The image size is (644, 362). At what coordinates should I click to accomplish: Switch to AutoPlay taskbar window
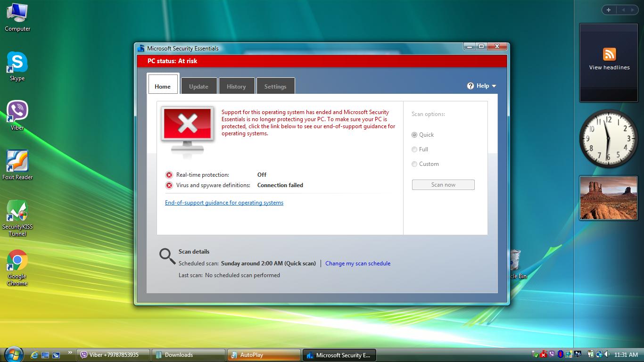click(264, 355)
